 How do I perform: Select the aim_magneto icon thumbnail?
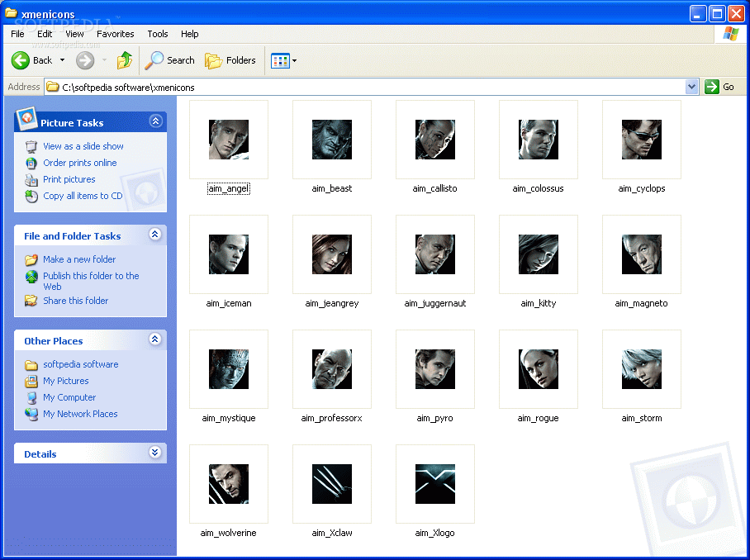pos(642,254)
